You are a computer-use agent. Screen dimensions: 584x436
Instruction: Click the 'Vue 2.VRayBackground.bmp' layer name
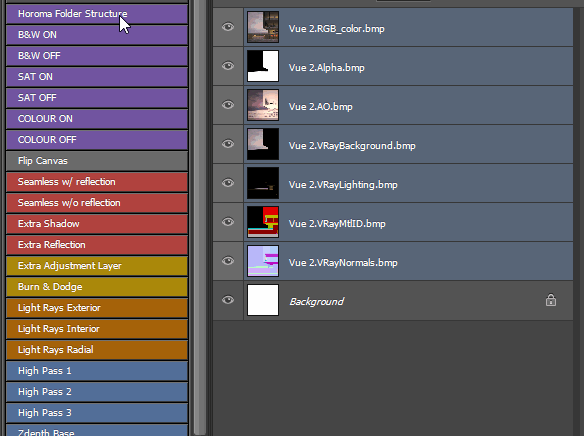pyautogui.click(x=352, y=146)
